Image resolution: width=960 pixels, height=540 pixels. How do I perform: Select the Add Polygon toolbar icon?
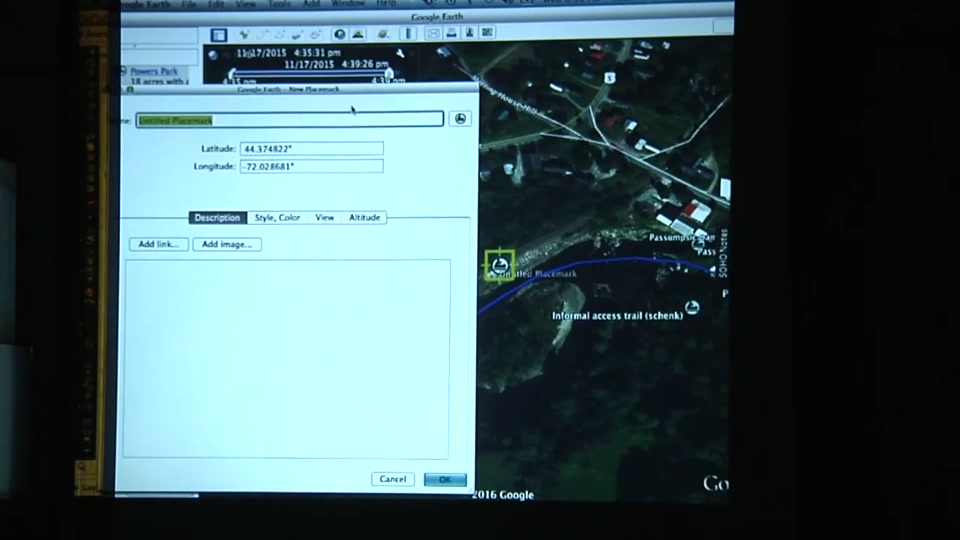point(263,34)
